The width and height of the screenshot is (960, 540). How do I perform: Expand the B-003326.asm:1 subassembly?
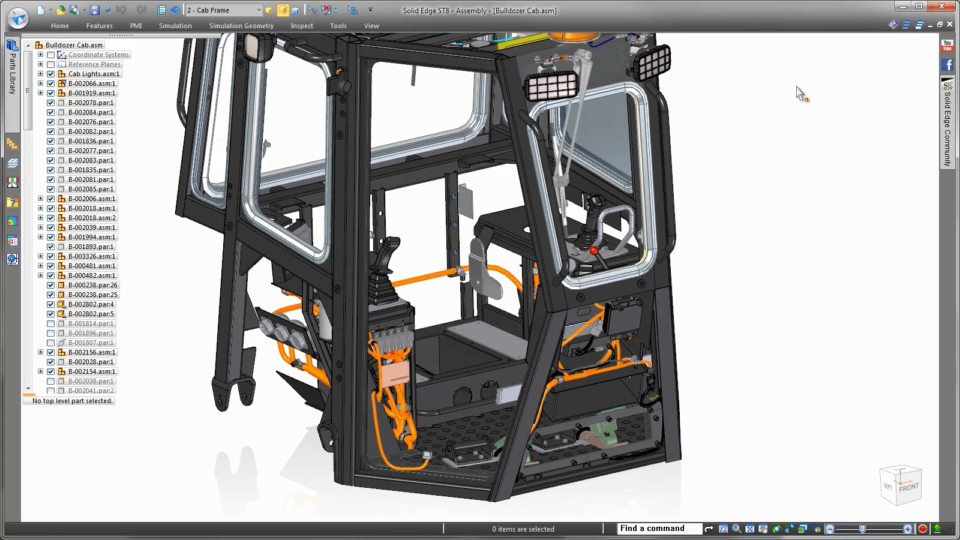(x=40, y=256)
